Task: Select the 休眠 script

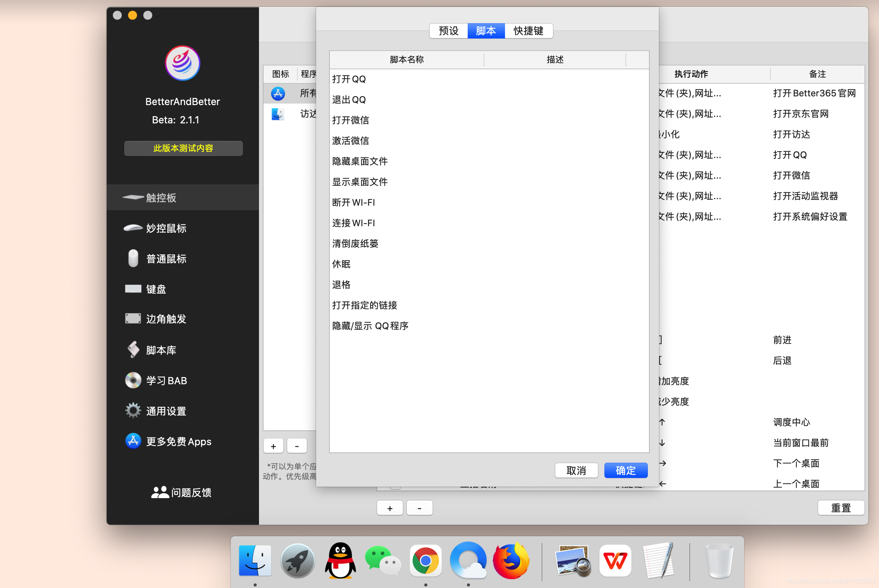Action: coord(489,264)
